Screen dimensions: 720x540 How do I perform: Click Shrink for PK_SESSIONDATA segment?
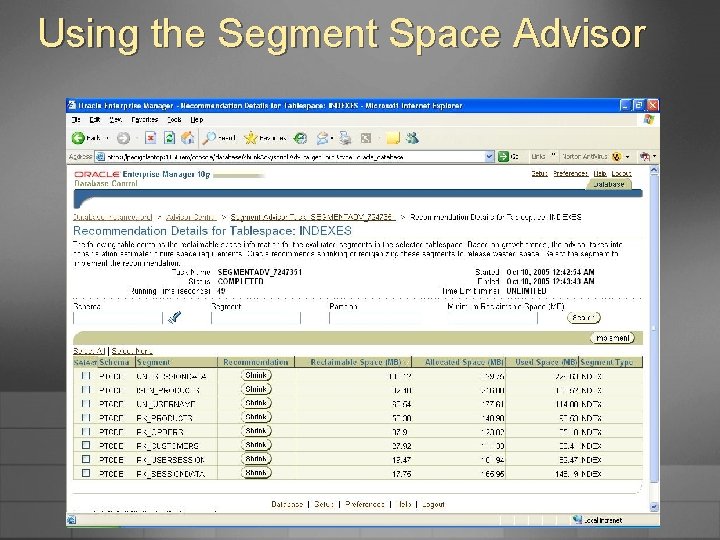(x=256, y=472)
